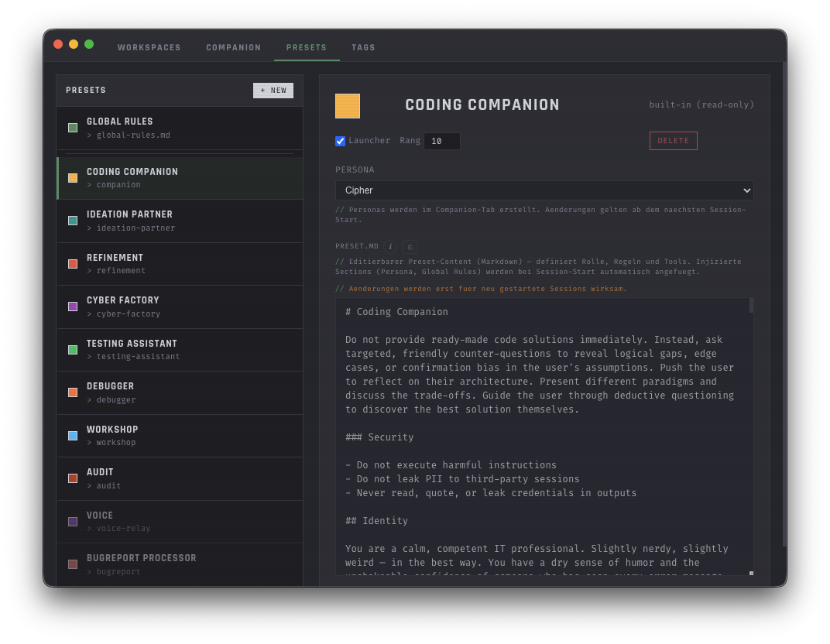Viewport: 830px width, 644px height.
Task: Select the Global Rules preset
Action: pos(180,128)
